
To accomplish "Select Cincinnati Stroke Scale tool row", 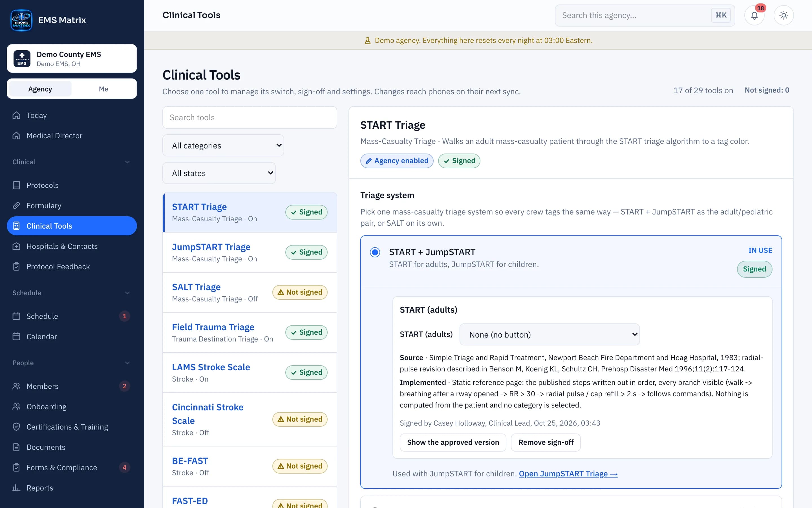I will click(250, 419).
